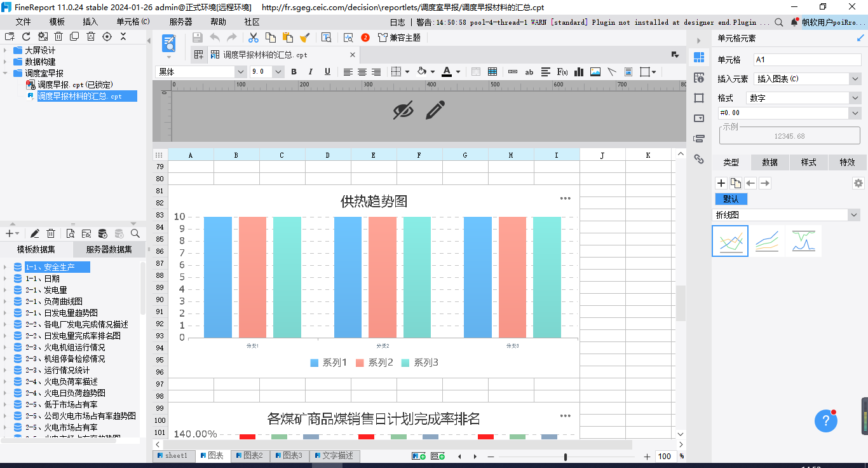868x468 pixels.
Task: Click the Undo arrow icon
Action: tap(215, 38)
